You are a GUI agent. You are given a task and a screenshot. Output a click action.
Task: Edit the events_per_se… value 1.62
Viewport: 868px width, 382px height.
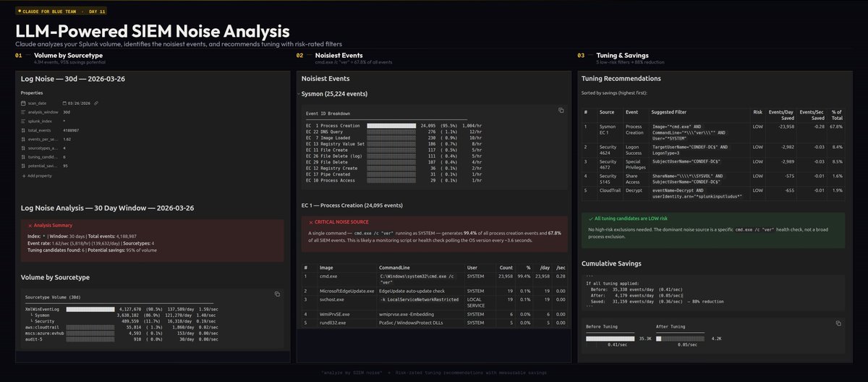[x=67, y=137]
